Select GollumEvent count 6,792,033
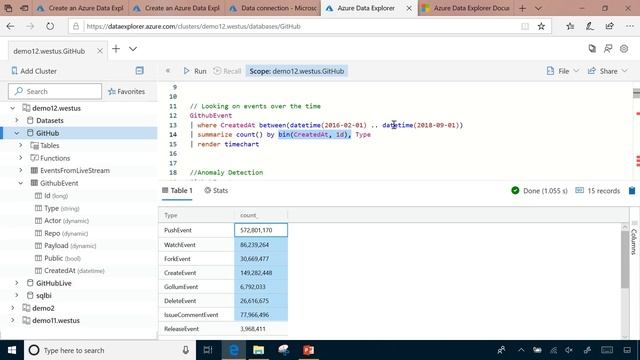 [261, 287]
